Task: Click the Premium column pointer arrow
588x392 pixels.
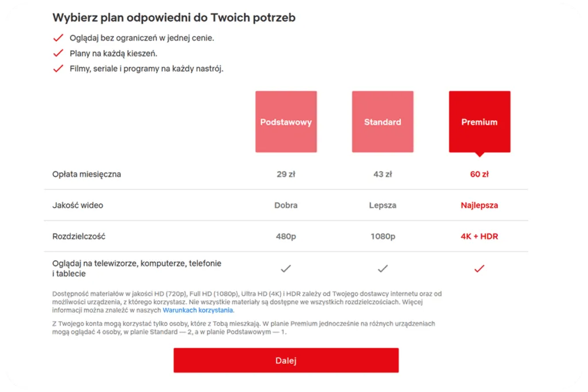Action: tap(479, 155)
